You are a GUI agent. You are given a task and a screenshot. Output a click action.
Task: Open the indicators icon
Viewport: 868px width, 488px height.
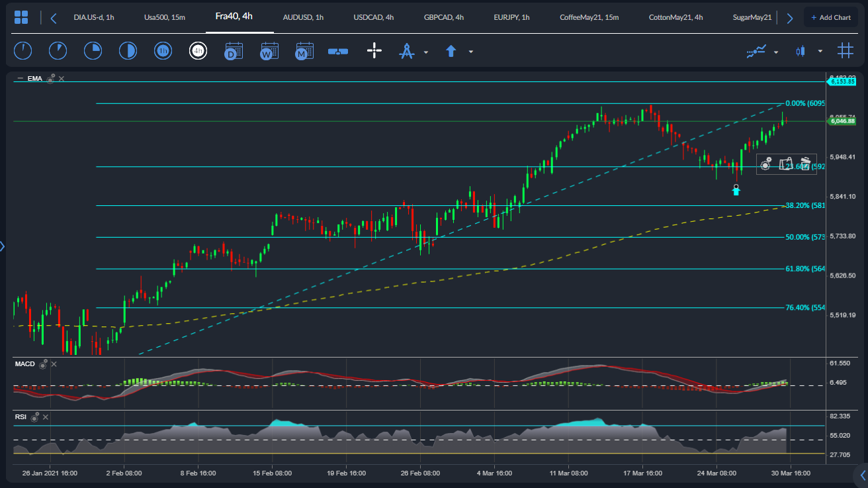756,51
